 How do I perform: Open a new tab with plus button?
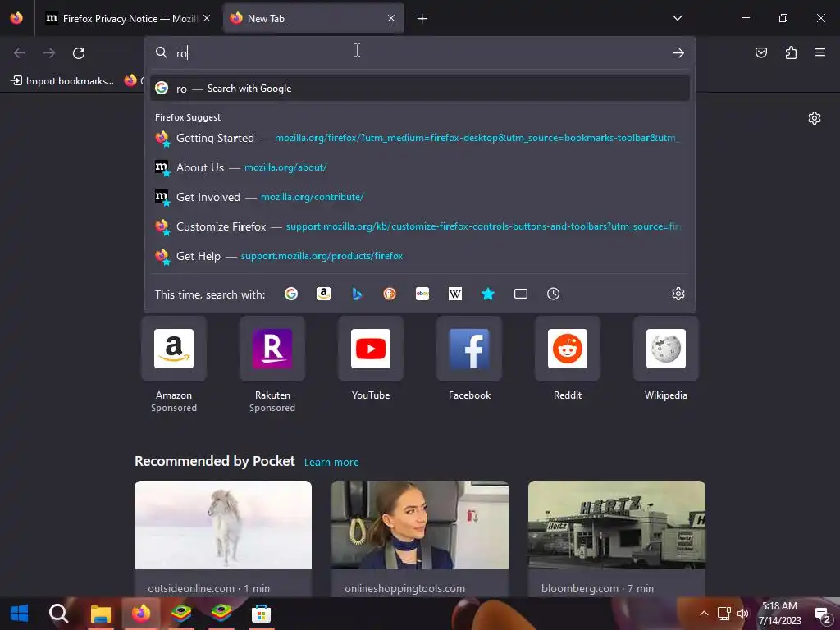pyautogui.click(x=422, y=19)
